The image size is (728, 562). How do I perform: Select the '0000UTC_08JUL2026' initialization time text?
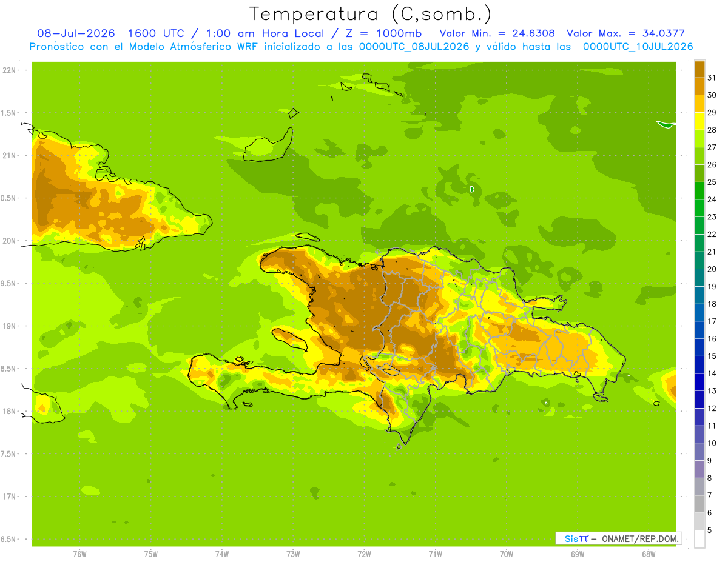pyautogui.click(x=414, y=47)
